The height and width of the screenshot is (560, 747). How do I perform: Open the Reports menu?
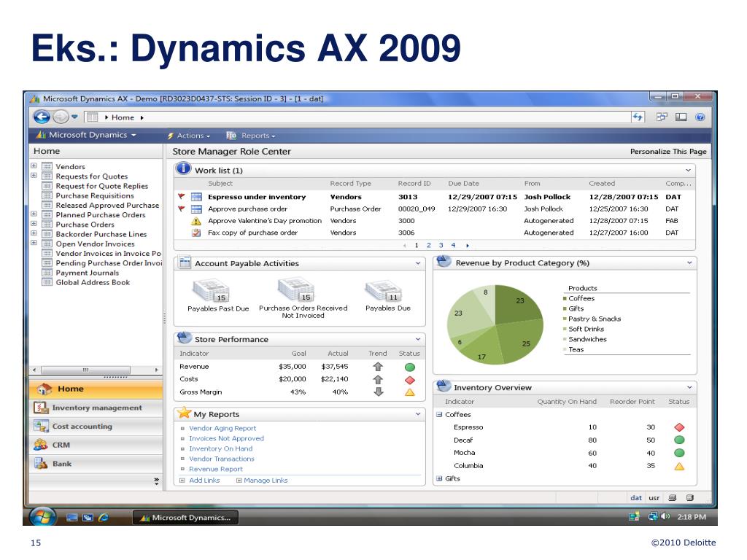click(251, 136)
